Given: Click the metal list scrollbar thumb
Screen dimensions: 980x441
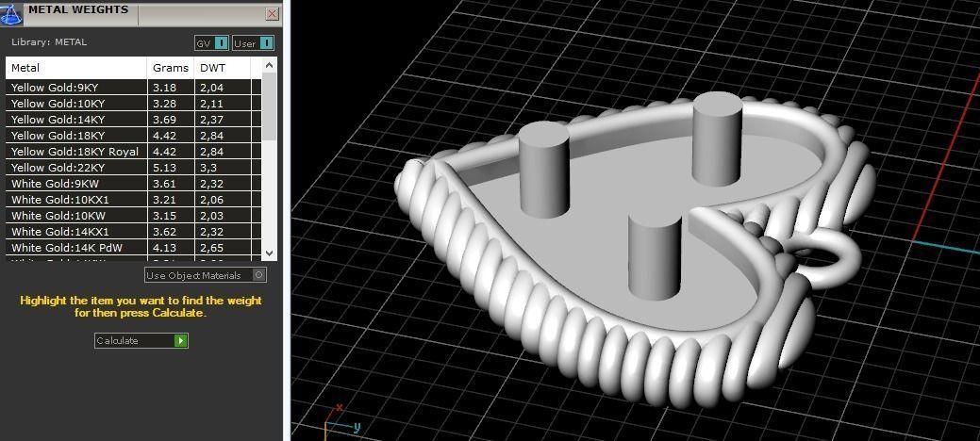Looking at the screenshot, I should tap(270, 106).
